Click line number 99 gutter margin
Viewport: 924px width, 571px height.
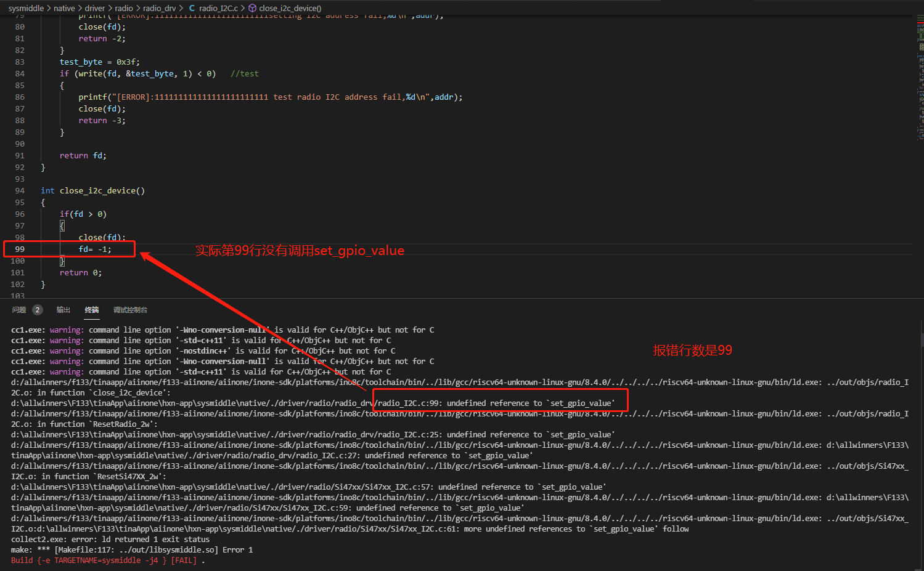click(x=20, y=249)
